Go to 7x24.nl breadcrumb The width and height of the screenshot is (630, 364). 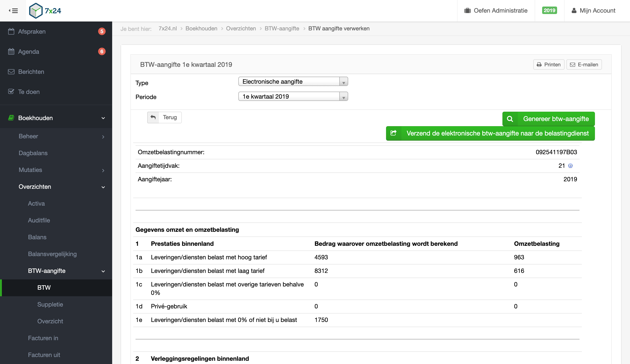tap(168, 29)
